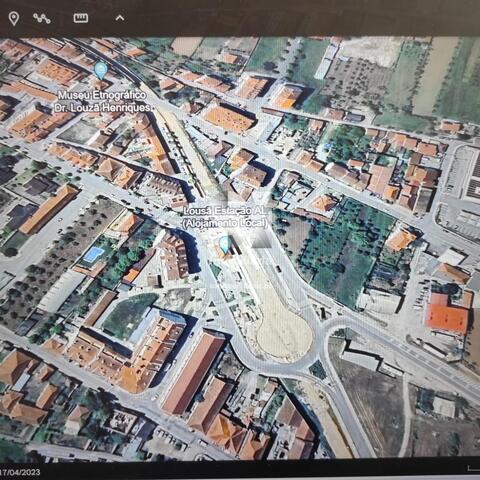480x480 pixels.
Task: Click the tree-lined avenue below the museum
Action: point(187,152)
